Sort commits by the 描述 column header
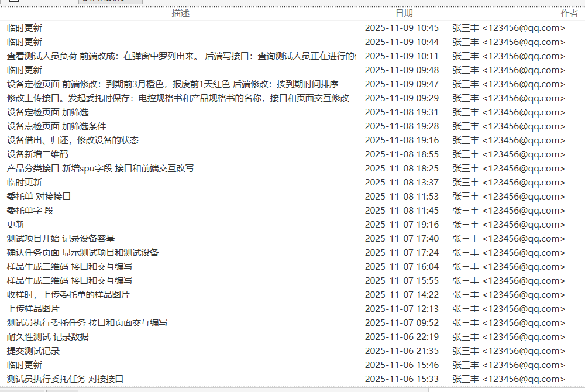Viewport: 585px width, 392px height. [x=180, y=13]
